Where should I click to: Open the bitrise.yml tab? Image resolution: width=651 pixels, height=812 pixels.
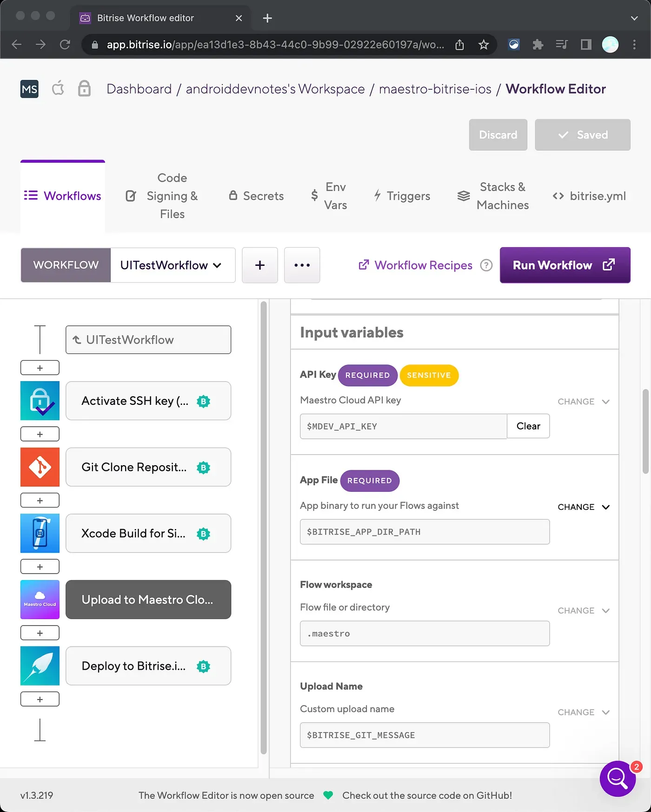pos(589,196)
